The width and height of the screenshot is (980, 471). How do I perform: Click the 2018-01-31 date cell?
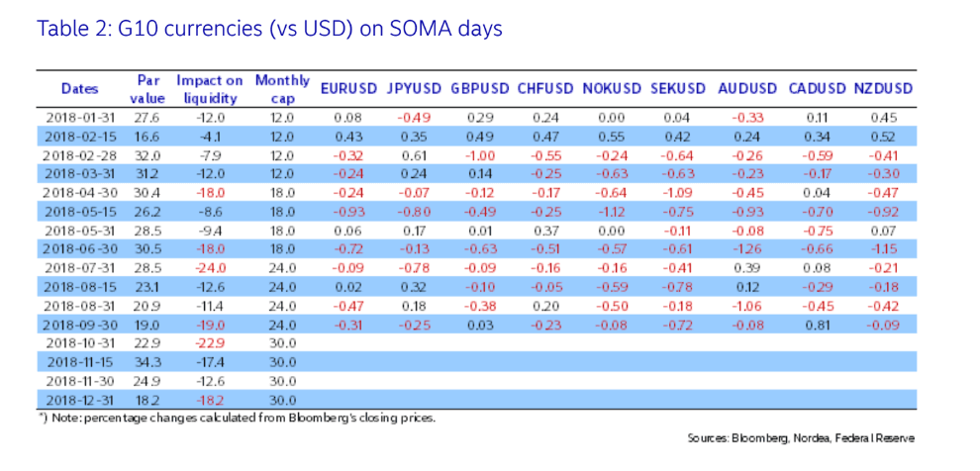click(80, 118)
